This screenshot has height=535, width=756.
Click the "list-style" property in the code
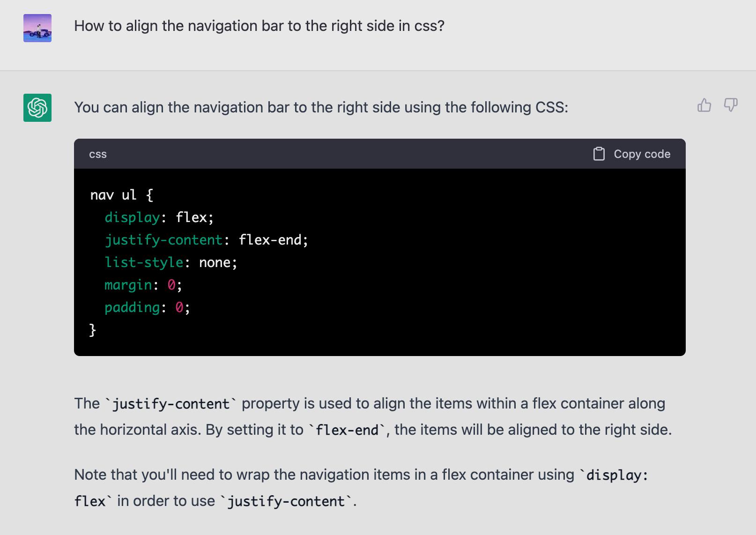point(144,262)
